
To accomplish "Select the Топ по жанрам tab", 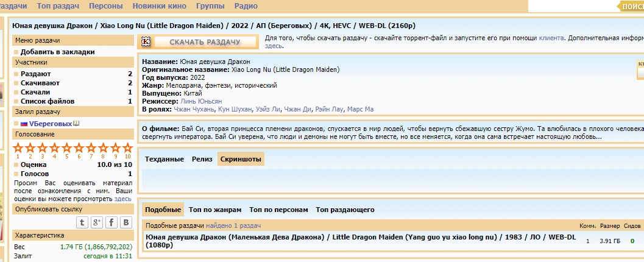I will click(215, 210).
